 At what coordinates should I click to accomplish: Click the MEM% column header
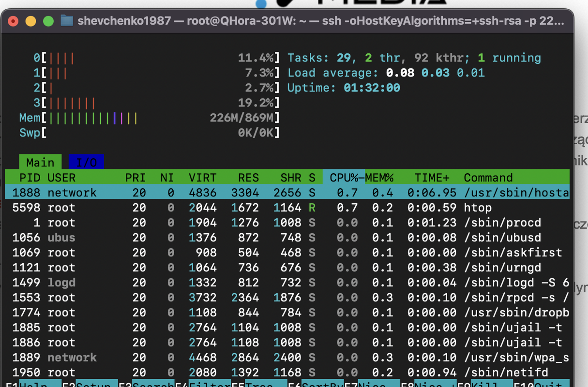(x=379, y=178)
